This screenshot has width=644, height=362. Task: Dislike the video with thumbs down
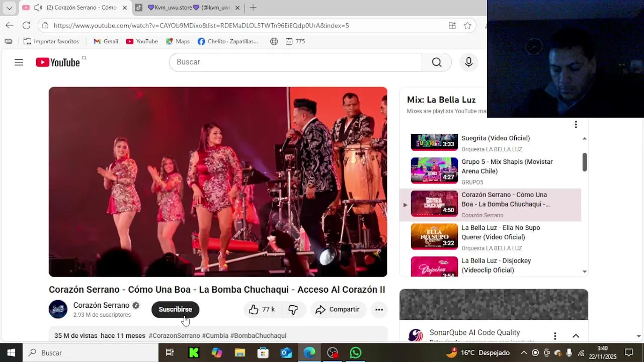point(293,309)
